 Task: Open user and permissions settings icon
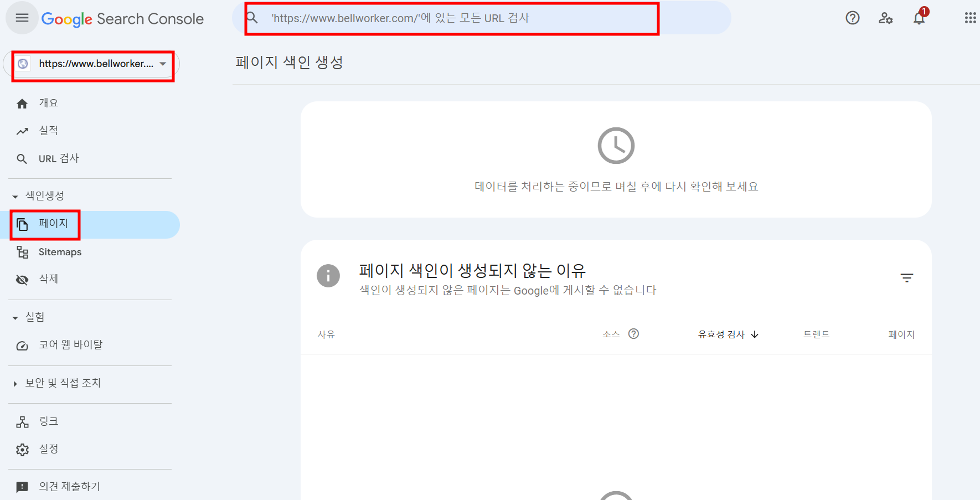[886, 18]
